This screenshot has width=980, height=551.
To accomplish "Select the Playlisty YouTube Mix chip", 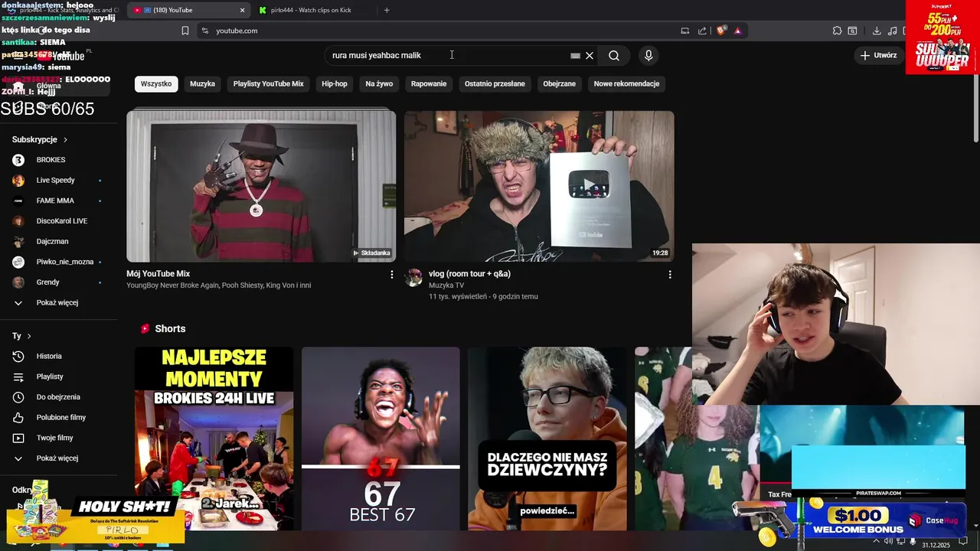I will click(269, 83).
